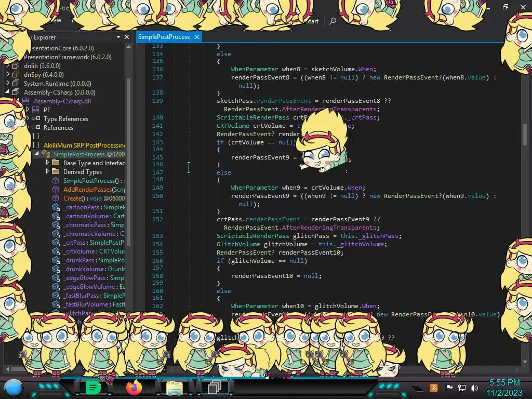Click the _drunkPass field icon
Screen dimensions: 532x399
[56, 260]
